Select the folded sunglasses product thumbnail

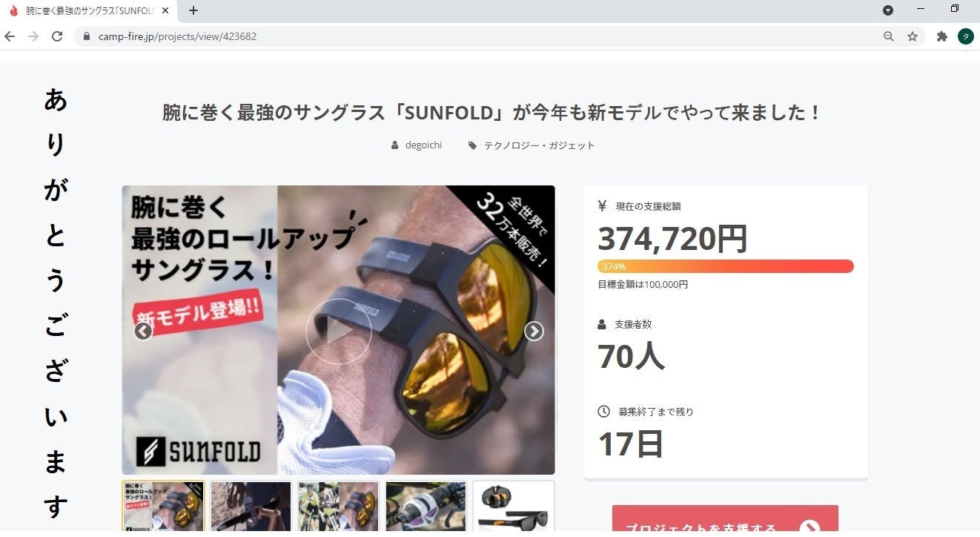tap(514, 507)
